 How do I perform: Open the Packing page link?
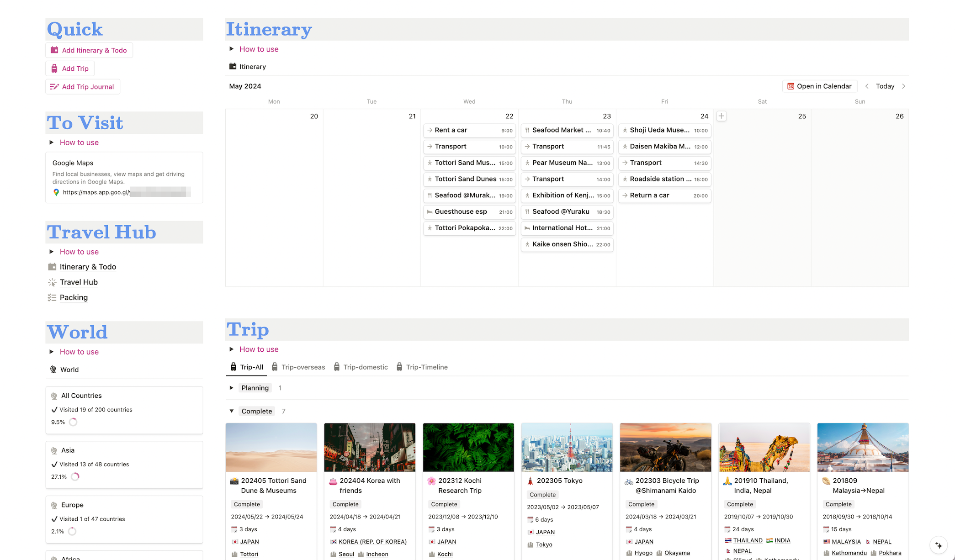click(74, 298)
